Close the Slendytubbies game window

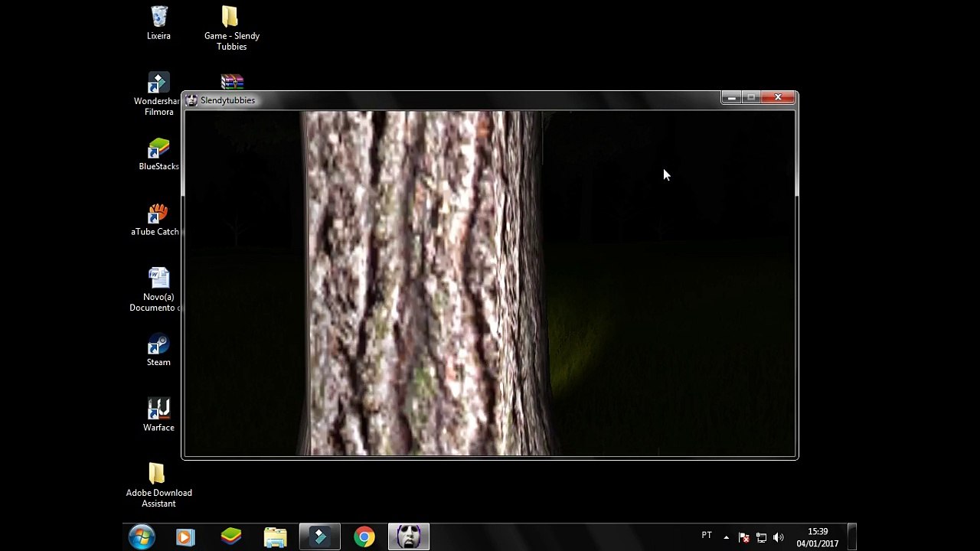[778, 98]
